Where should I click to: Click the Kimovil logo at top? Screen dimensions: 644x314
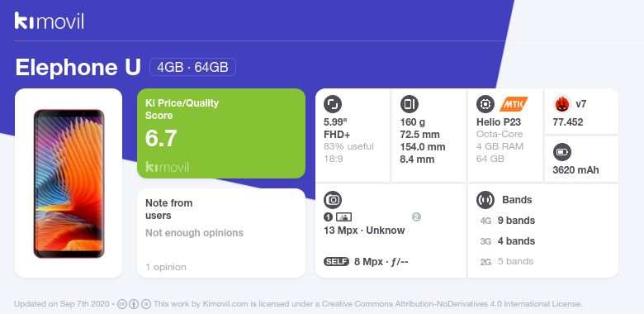(49, 21)
